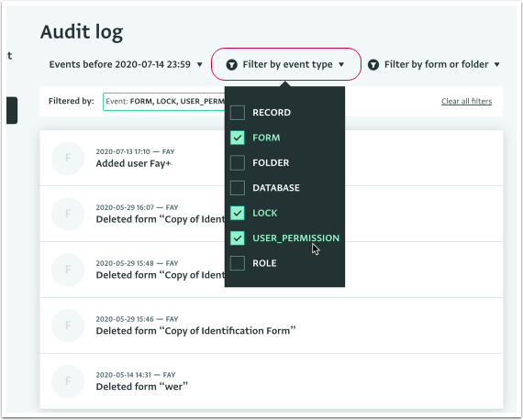This screenshot has height=420, width=523.
Task: Choose the USER_PERMISSION label in the menu
Action: 295,238
